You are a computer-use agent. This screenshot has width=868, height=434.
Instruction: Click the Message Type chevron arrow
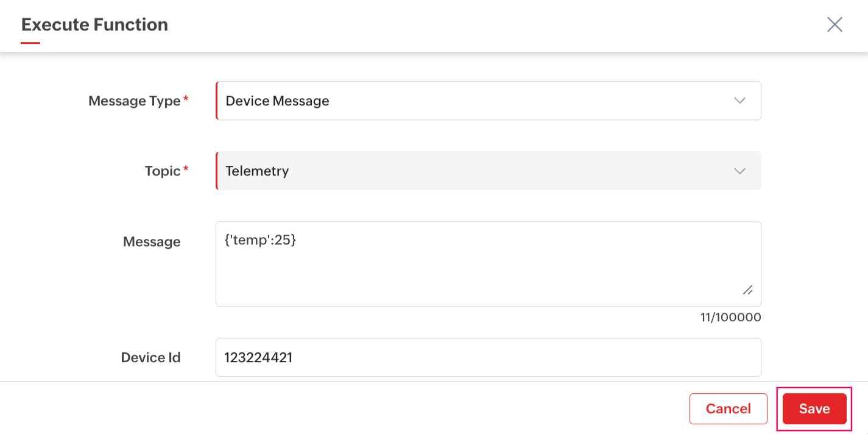tap(739, 101)
